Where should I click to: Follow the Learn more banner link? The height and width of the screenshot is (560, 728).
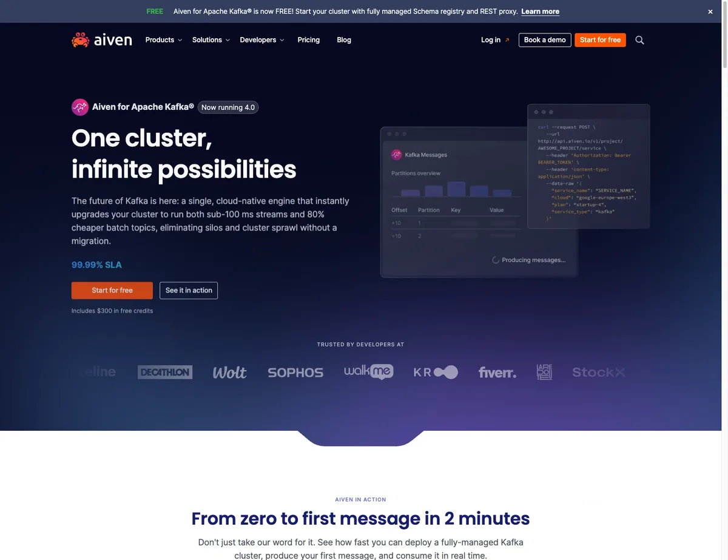[540, 12]
